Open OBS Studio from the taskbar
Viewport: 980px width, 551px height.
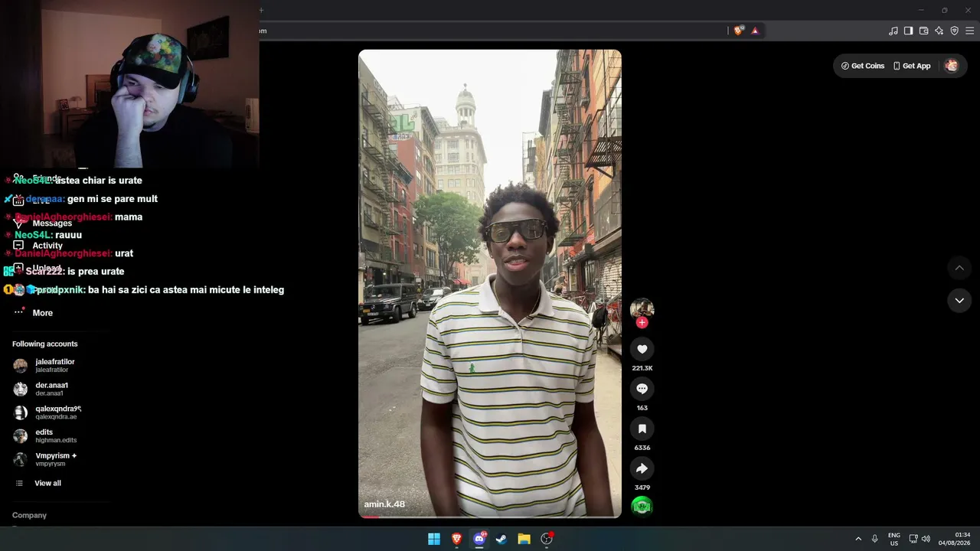547,539
